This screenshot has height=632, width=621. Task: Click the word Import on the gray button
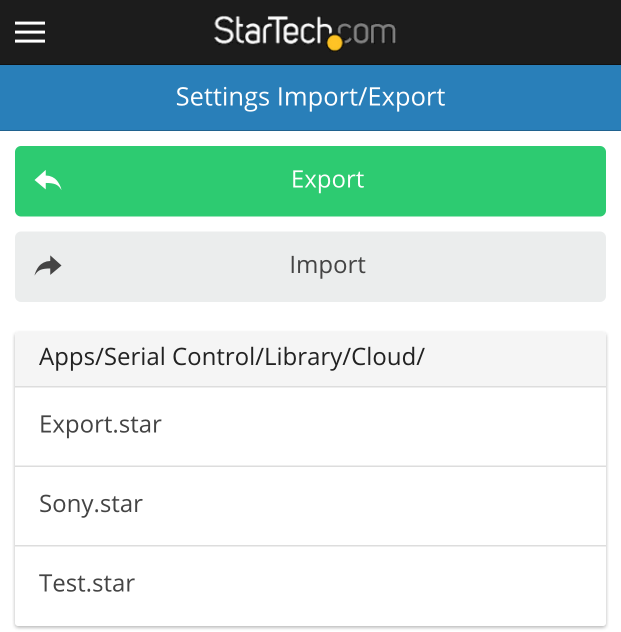[x=328, y=265]
